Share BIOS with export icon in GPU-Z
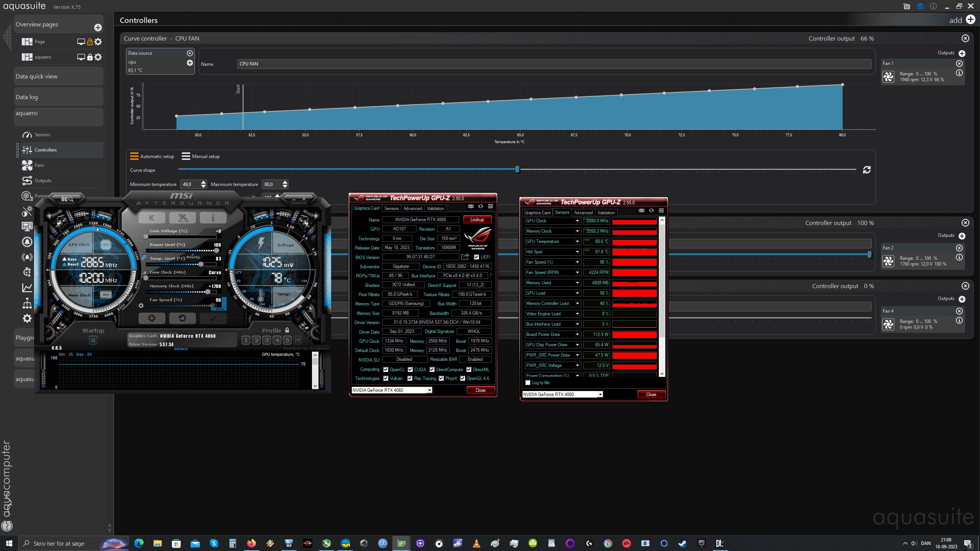 click(x=465, y=257)
